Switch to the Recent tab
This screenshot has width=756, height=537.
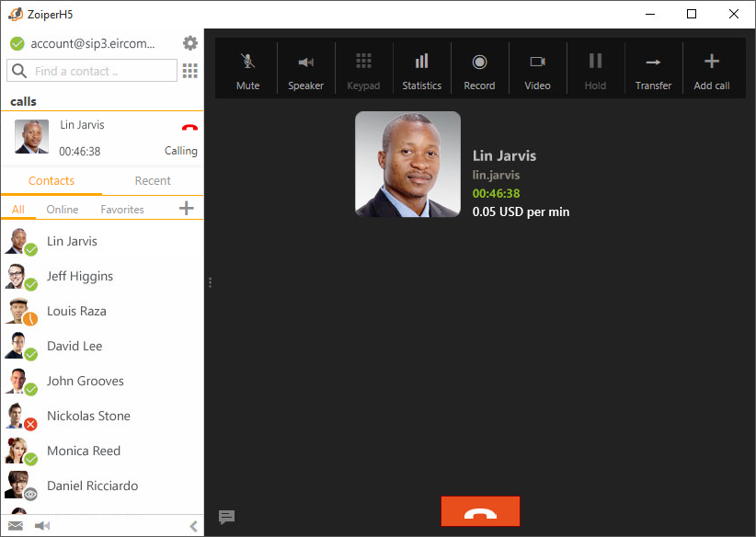pyautogui.click(x=153, y=181)
